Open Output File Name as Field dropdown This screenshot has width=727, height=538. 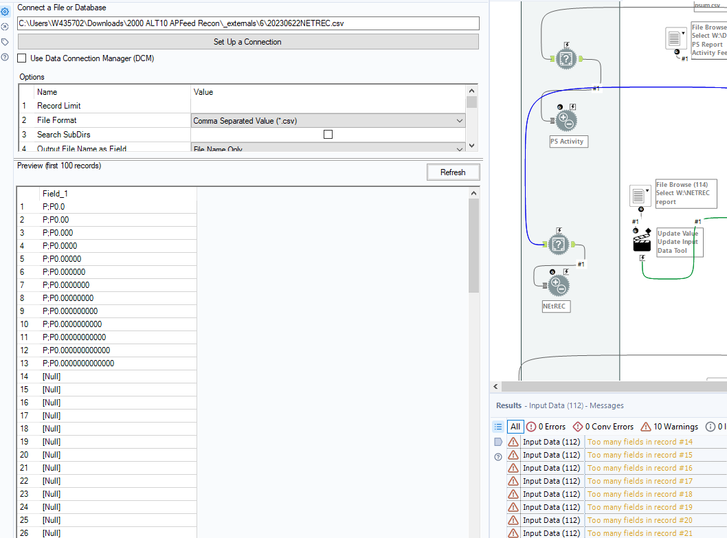coord(328,148)
